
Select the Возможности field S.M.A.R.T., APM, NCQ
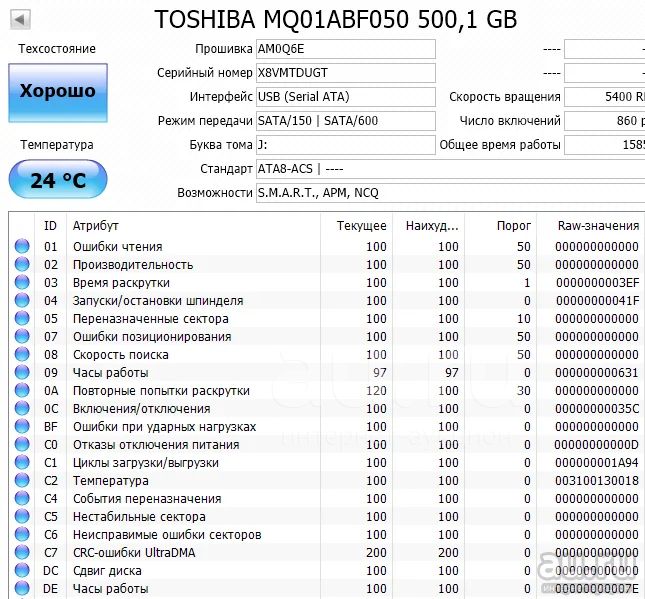coord(450,193)
